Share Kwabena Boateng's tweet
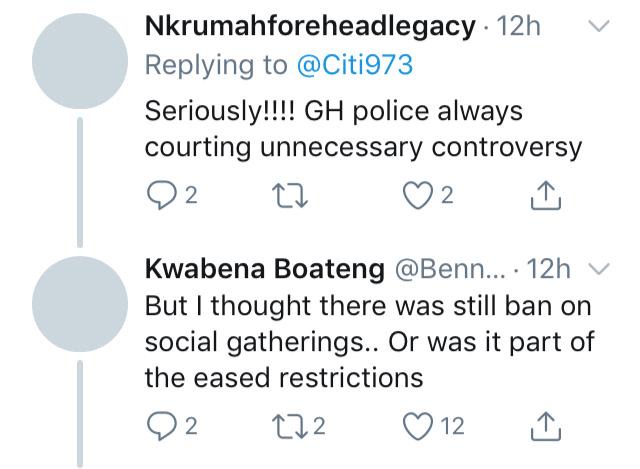 [x=548, y=427]
